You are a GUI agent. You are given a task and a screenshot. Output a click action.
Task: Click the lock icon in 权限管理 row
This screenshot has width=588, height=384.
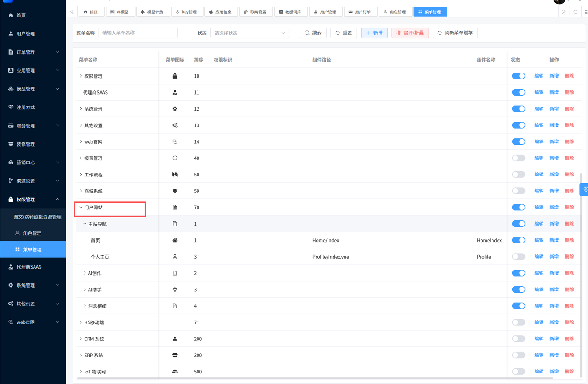coord(175,76)
